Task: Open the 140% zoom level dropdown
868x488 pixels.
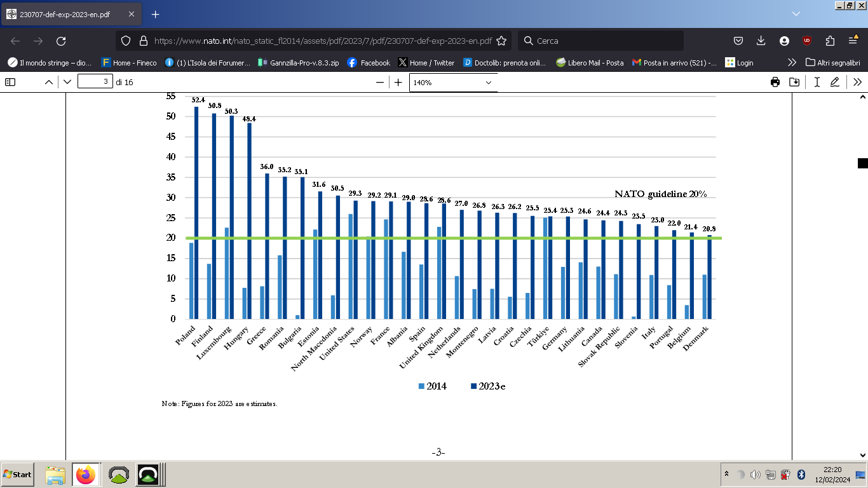Action: [453, 83]
